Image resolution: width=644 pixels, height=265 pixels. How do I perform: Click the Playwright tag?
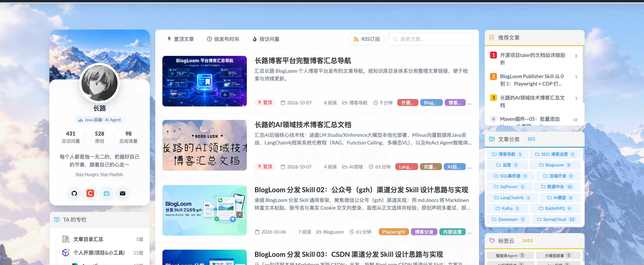(394, 232)
